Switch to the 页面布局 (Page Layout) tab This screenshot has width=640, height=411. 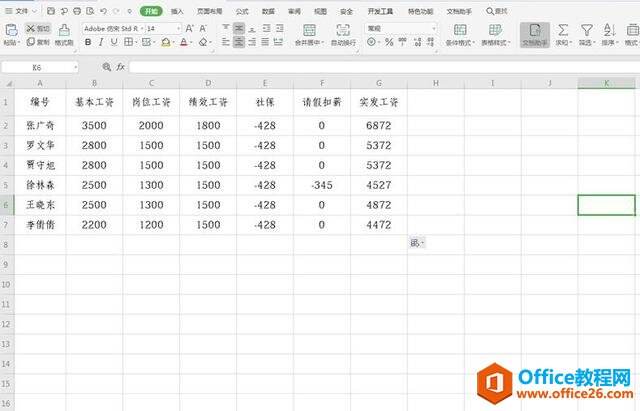[209, 11]
